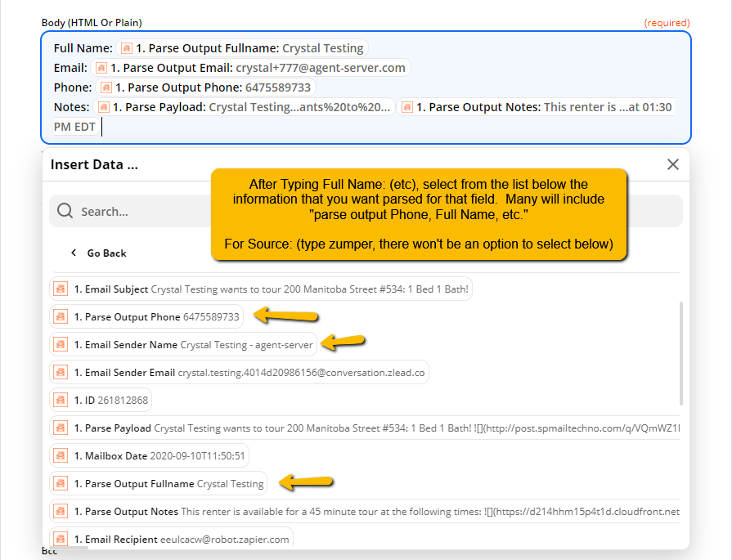Click the icon beside Email Recipient row
This screenshot has width=732, height=560.
coord(61,539)
